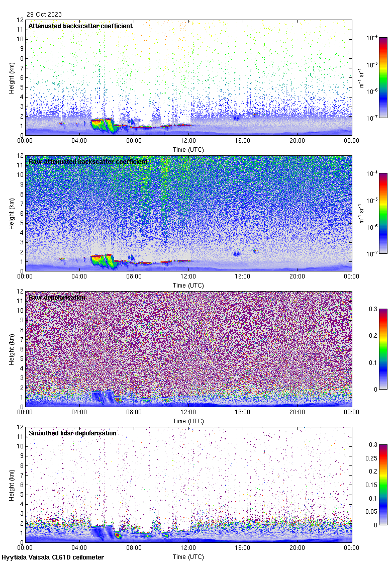This screenshot has width=392, height=563.
Task: Click the red depolarisation patch near 07:00 in the bottom plot
Action: pos(118,536)
